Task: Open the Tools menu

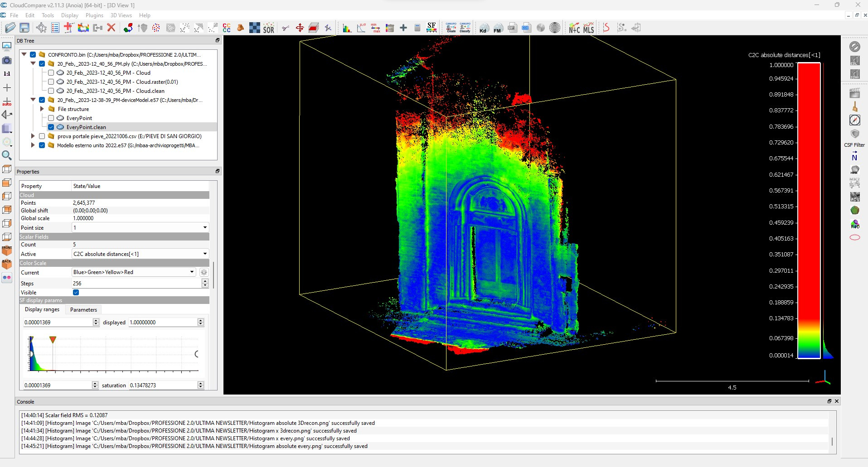Action: [48, 15]
